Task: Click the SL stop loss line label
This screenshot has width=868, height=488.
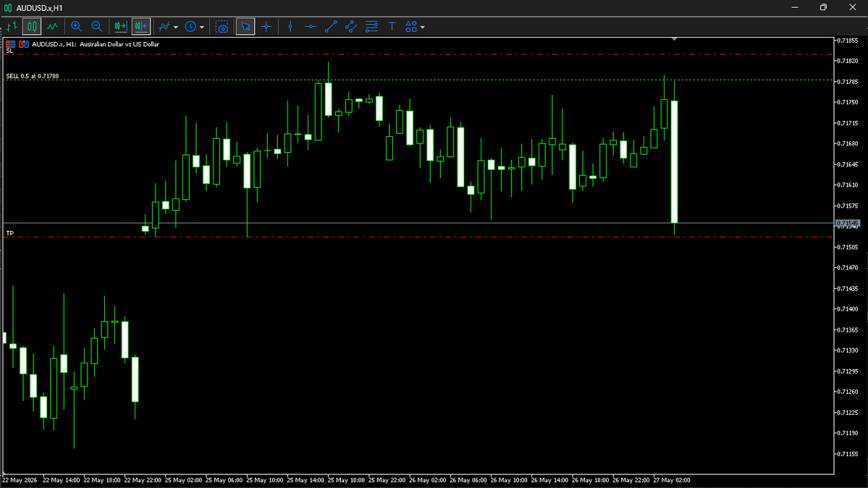Action: [9, 51]
